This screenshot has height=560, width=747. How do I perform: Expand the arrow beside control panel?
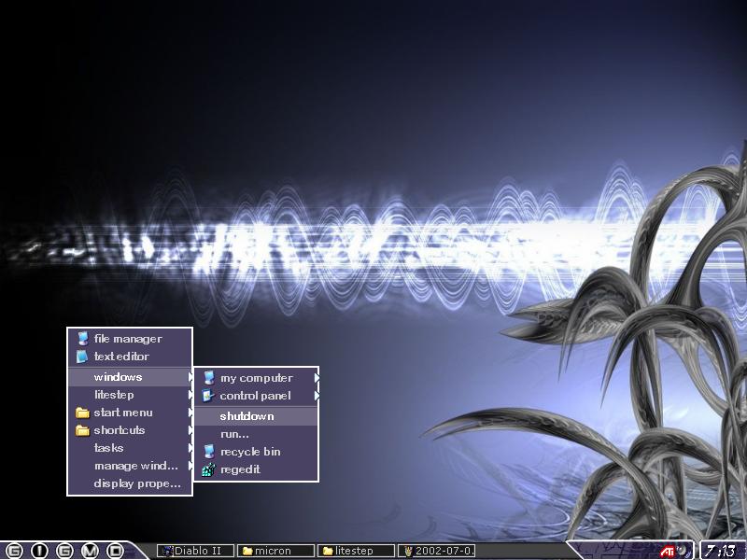click(317, 395)
